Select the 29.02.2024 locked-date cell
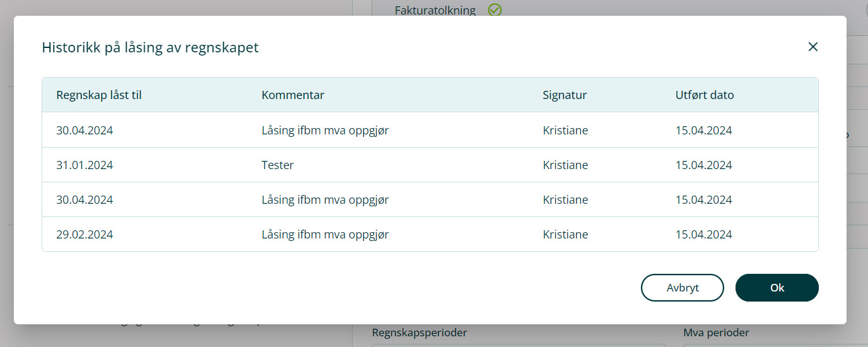 (x=85, y=235)
